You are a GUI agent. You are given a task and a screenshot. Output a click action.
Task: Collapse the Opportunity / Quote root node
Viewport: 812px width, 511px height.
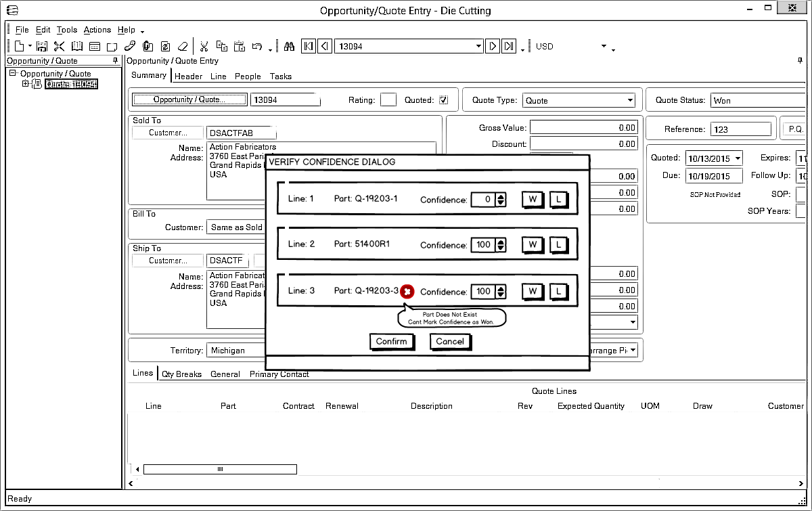tap(13, 73)
